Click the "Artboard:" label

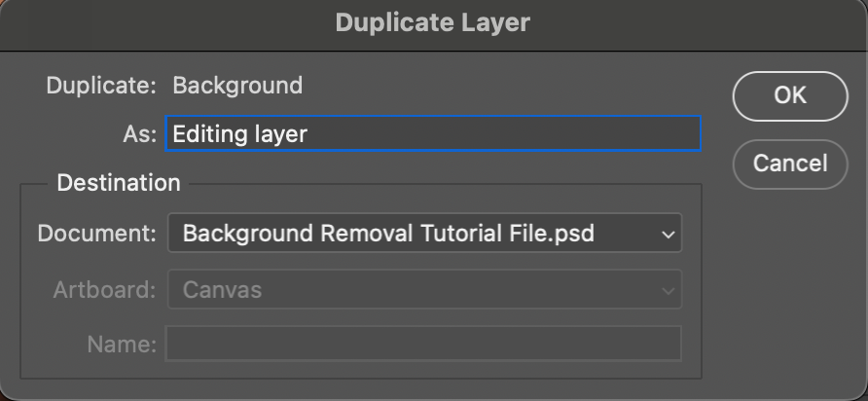pyautogui.click(x=104, y=289)
